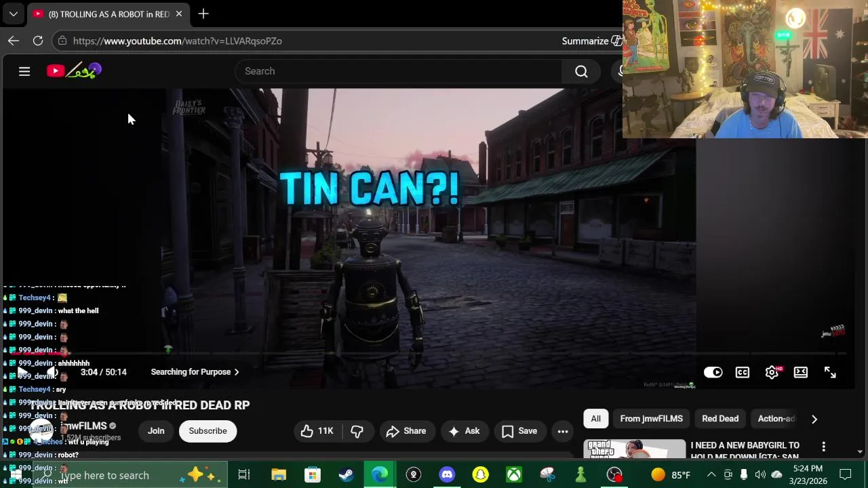Viewport: 868px width, 488px height.
Task: Open video settings gear
Action: tap(772, 372)
